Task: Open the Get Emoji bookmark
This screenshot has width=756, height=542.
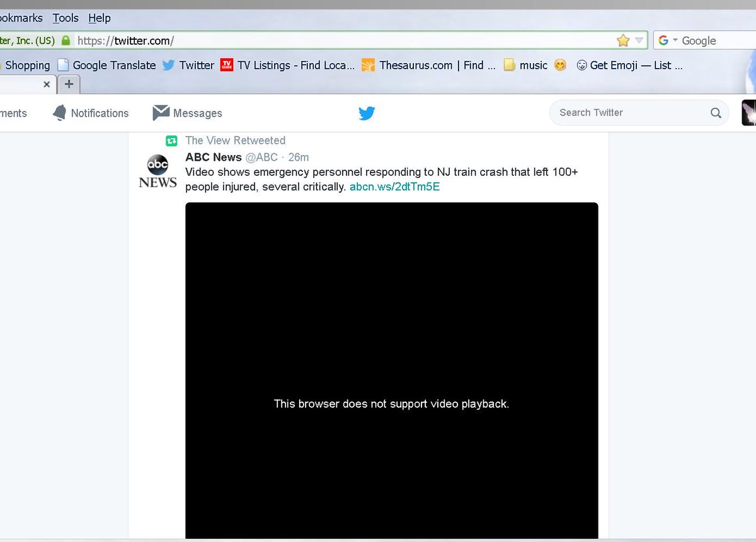Action: click(x=629, y=65)
